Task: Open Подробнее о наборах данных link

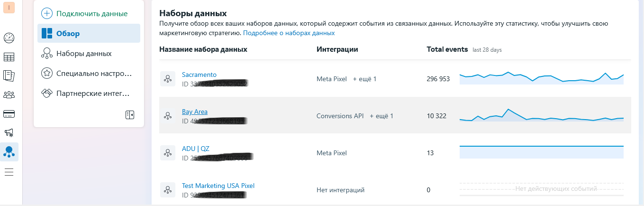Action: 289,33
